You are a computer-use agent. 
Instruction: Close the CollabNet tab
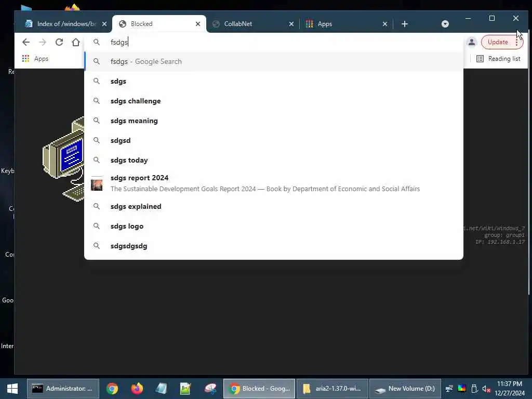tap(291, 24)
